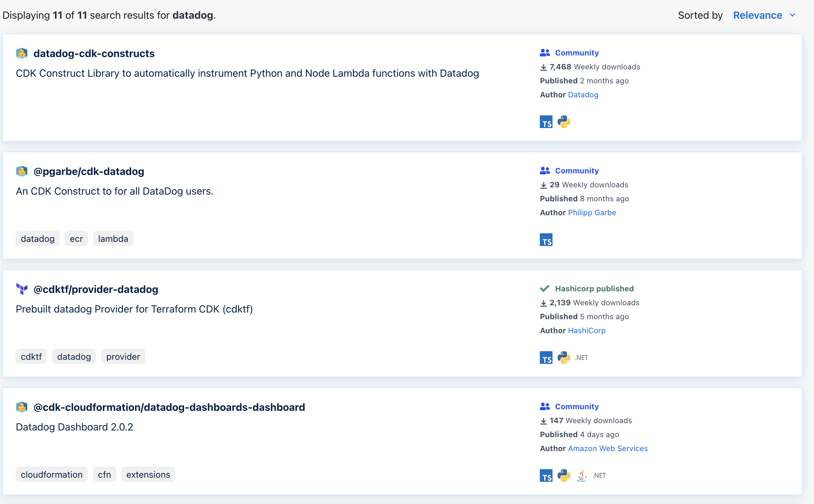Click the Terraform logo beside @cdktf/provider-datadog
The height and width of the screenshot is (504, 814).
click(x=22, y=289)
